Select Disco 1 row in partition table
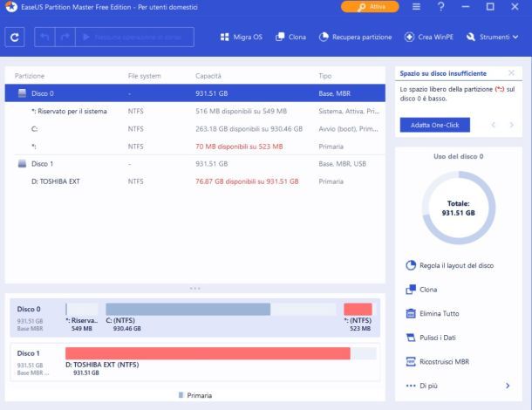This screenshot has height=410, width=532. click(x=195, y=164)
